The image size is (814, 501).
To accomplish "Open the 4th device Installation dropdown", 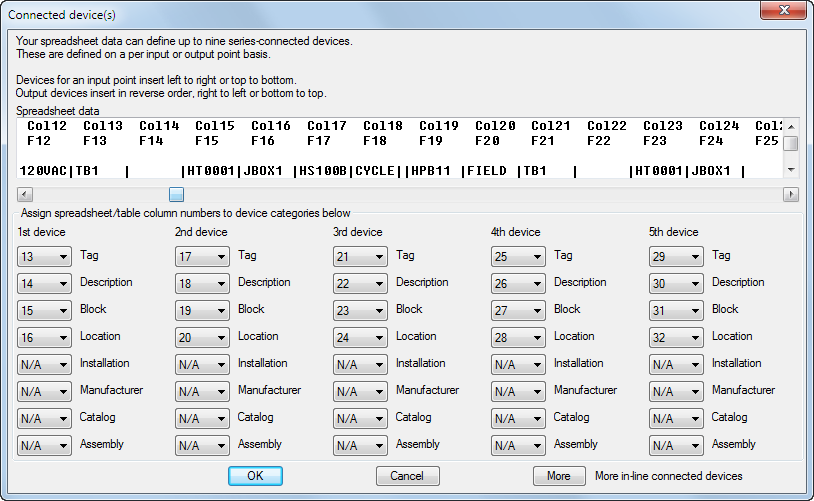I will point(518,364).
